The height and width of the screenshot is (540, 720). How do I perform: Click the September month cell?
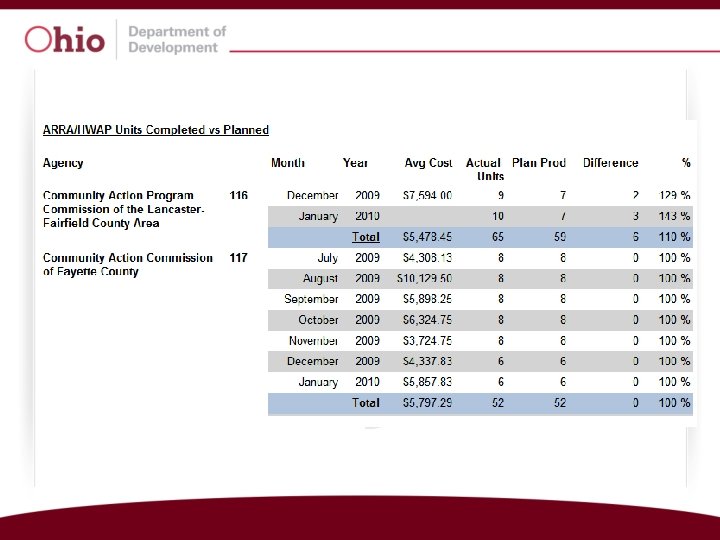(311, 299)
